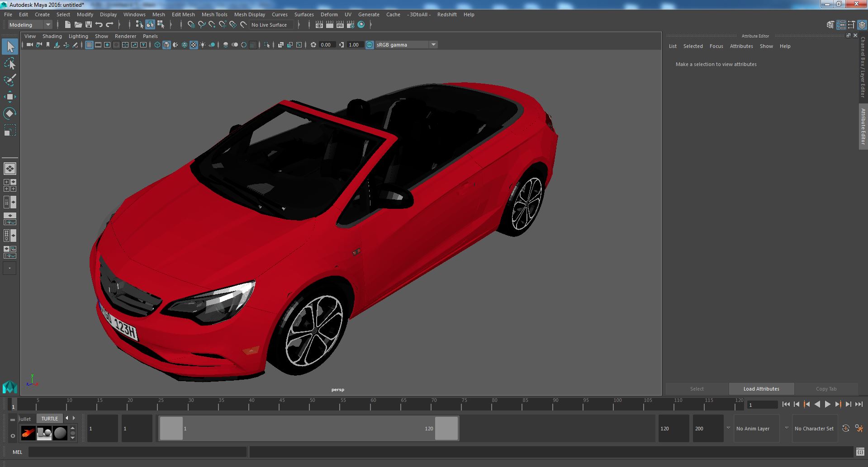Select by component type icon
The height and width of the screenshot is (467, 868).
(x=161, y=25)
